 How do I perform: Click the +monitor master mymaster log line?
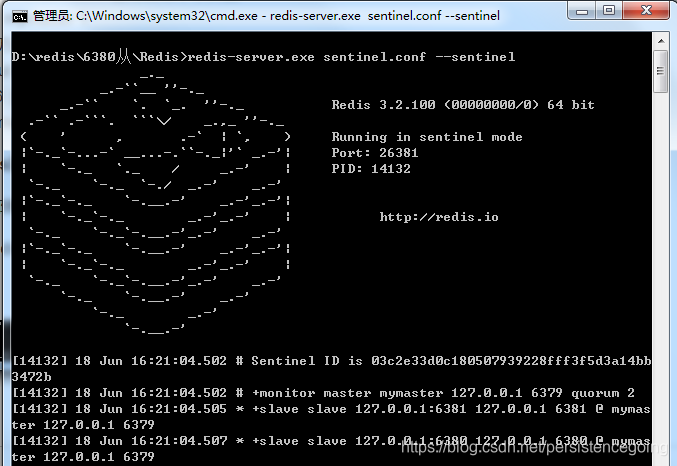tap(323, 393)
